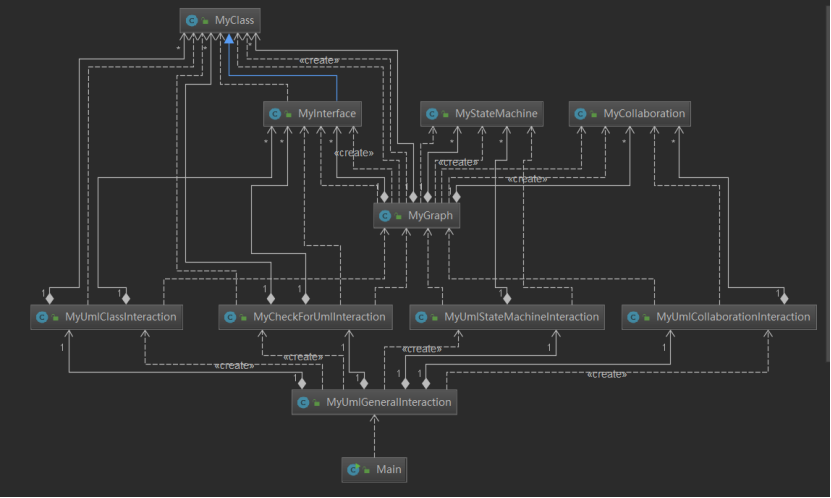Click the green lock icon on MyUmlStateMachineInteraction

[434, 317]
